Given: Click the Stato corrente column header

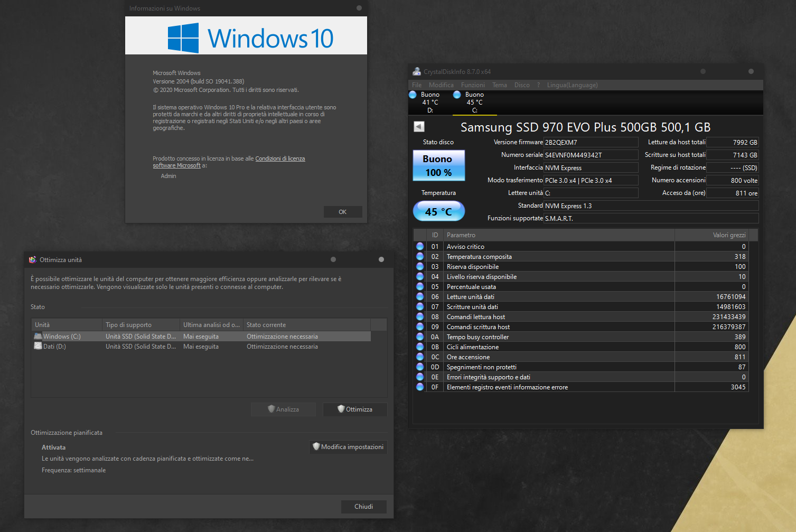Looking at the screenshot, I should click(307, 324).
